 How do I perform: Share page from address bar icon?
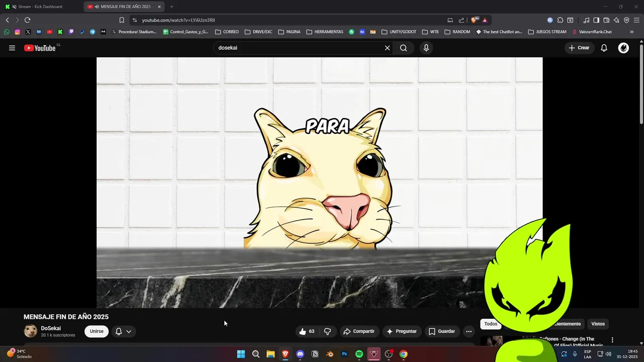point(461,20)
